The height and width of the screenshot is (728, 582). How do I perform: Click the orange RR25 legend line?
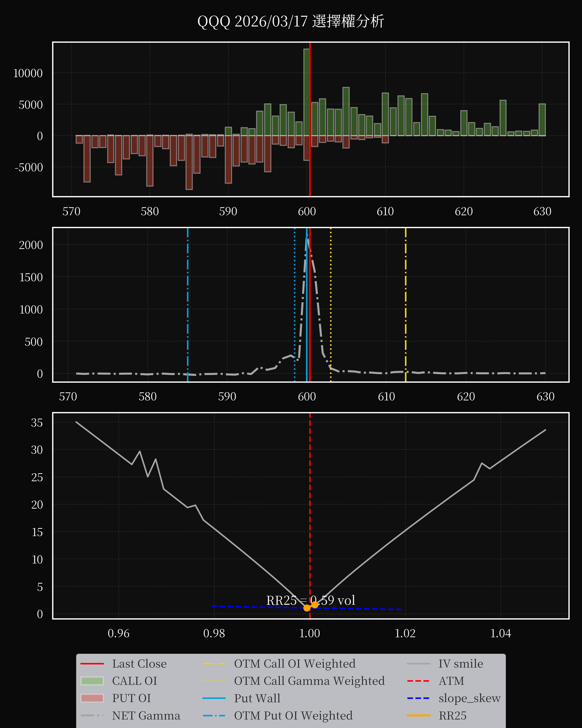click(418, 715)
